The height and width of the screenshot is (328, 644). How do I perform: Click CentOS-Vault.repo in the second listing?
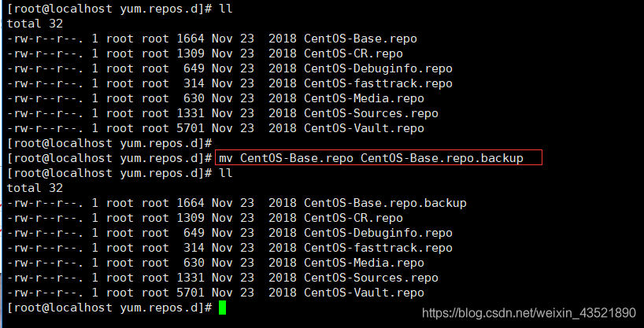point(364,293)
